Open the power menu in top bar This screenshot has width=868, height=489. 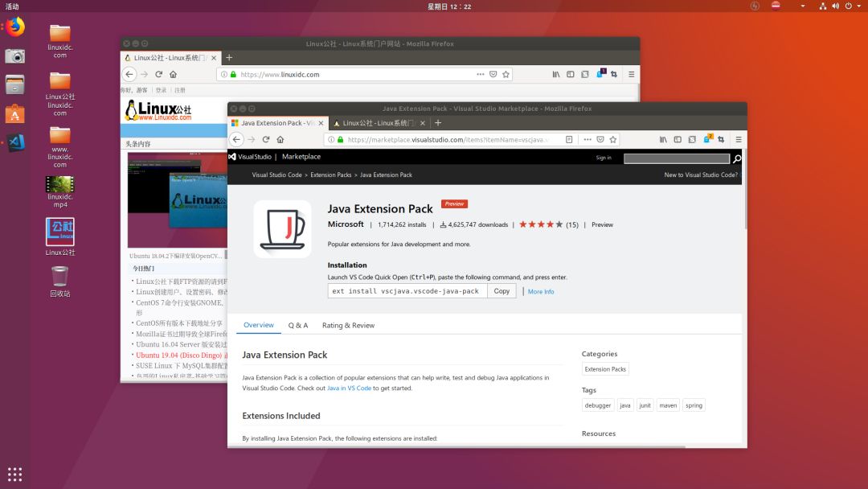click(848, 6)
